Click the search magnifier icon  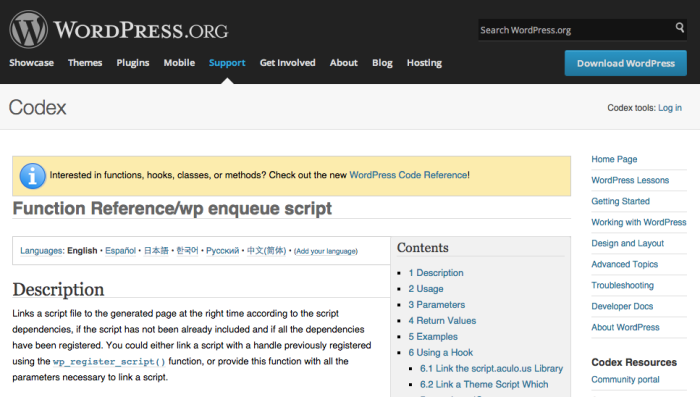point(679,28)
